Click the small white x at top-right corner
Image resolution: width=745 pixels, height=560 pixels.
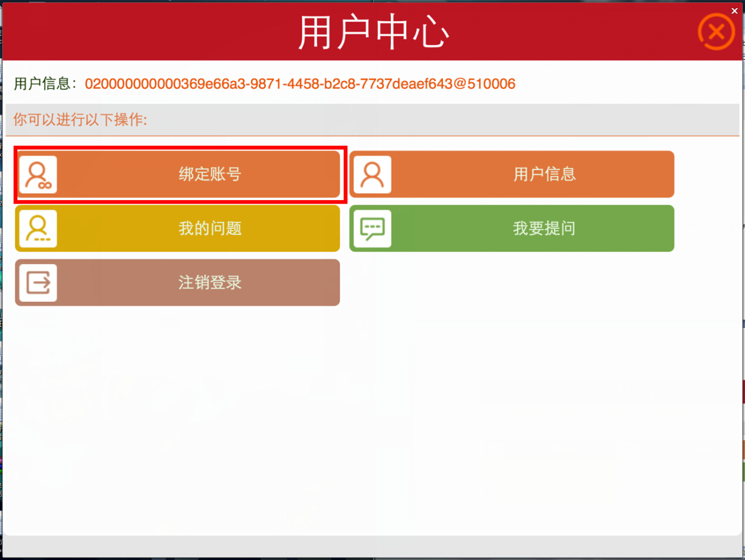[x=734, y=11]
